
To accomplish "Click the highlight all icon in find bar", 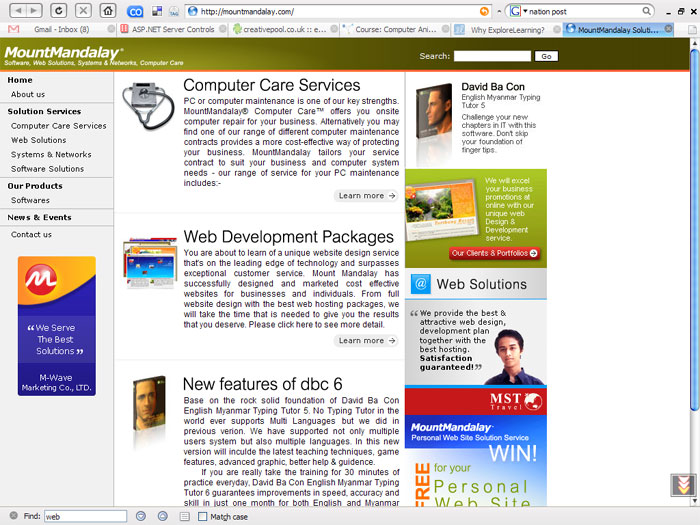I will click(184, 517).
